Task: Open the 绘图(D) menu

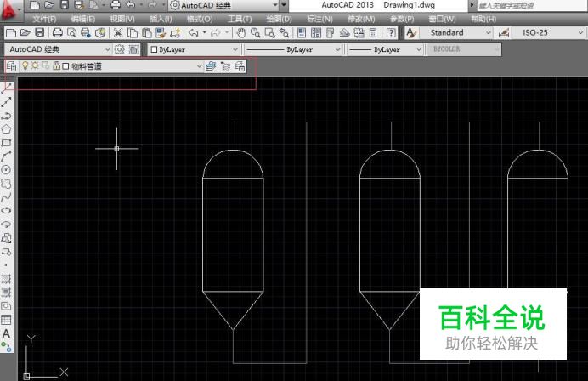Action: (279, 19)
